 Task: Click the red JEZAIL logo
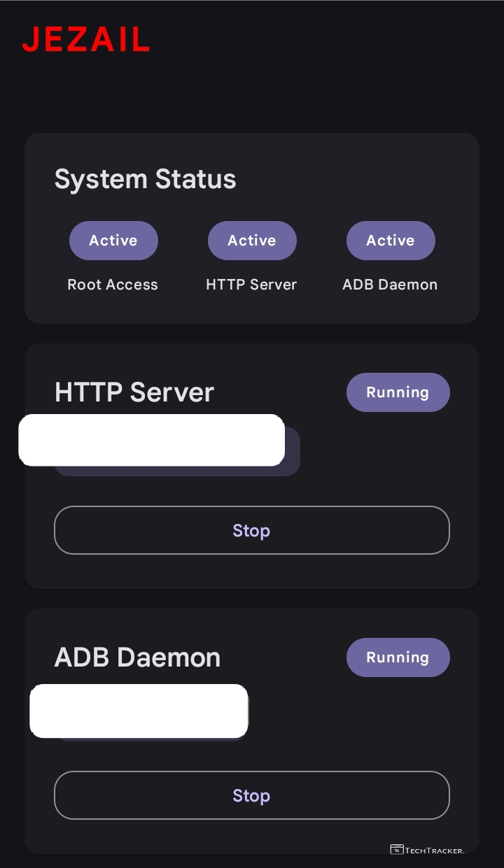(x=85, y=39)
